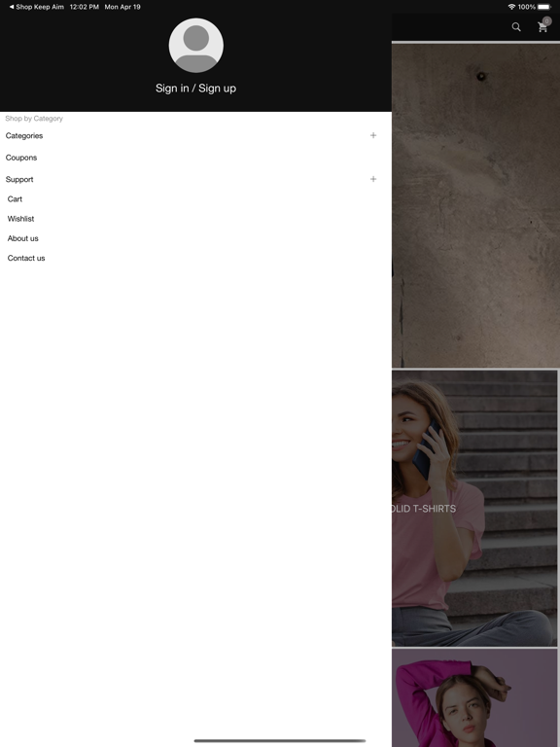Screen dimensions: 560x747
Task: Tap the Shop by Category heading
Action: tap(34, 118)
